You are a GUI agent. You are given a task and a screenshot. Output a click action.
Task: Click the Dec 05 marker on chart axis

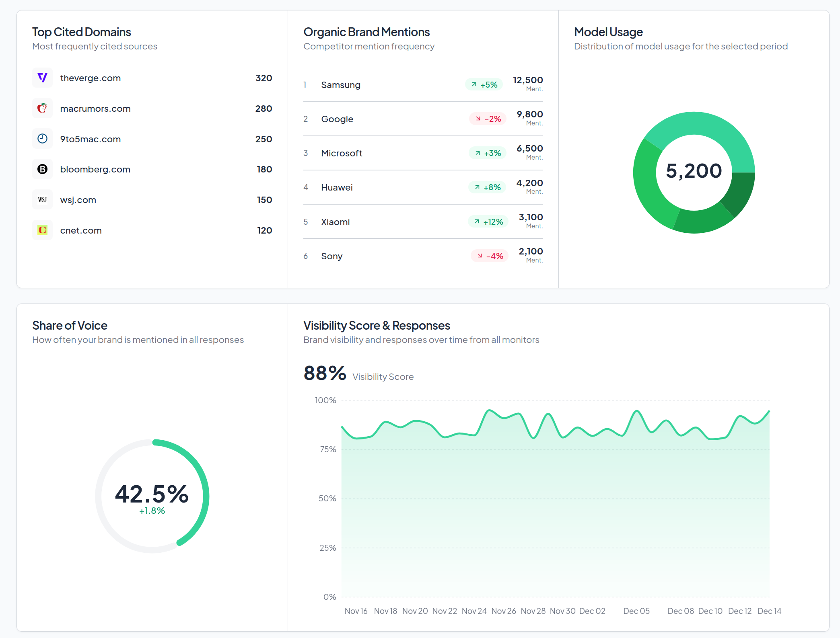tap(636, 611)
